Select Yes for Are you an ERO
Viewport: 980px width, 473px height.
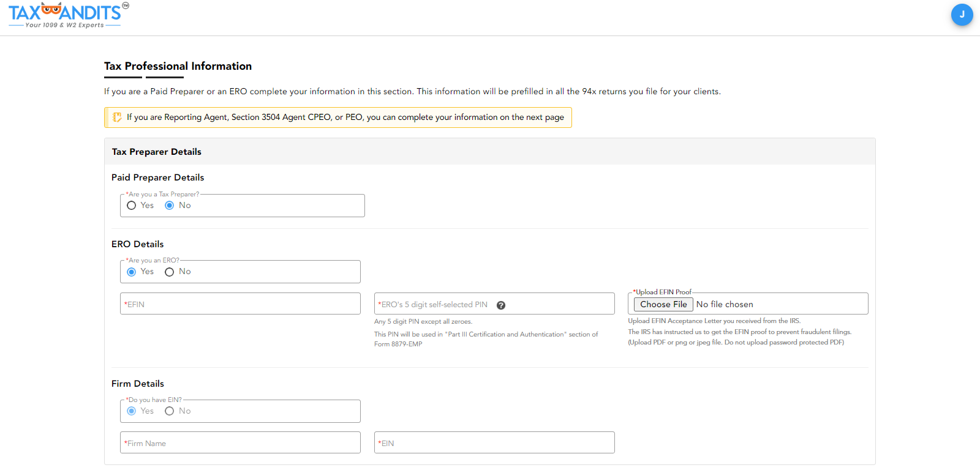coord(131,272)
